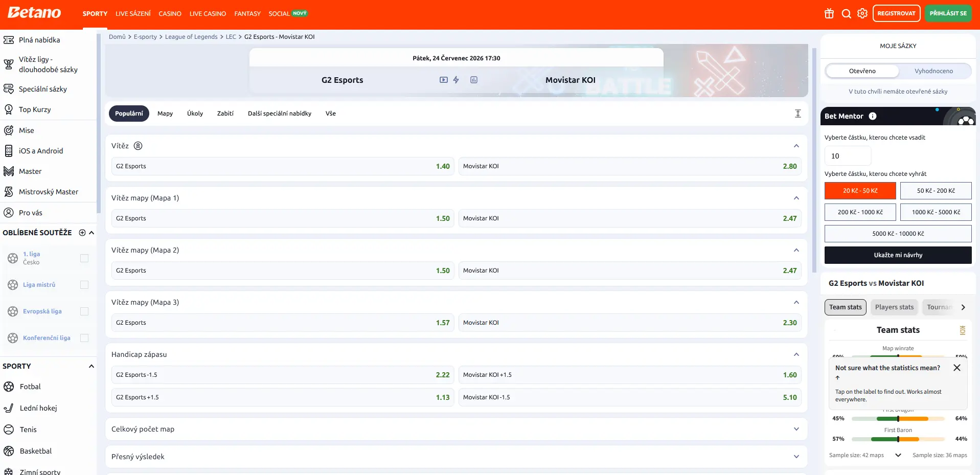Expand the Celkový počet map market

796,429
